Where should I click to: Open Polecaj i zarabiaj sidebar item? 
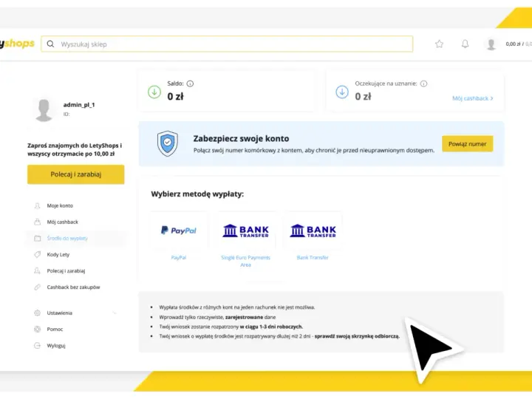(66, 270)
